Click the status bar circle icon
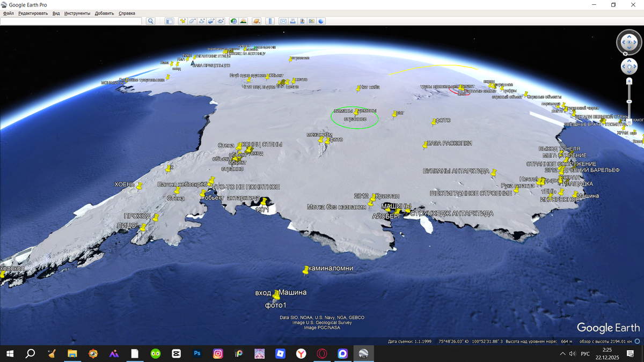The height and width of the screenshot is (362, 644). click(638, 341)
